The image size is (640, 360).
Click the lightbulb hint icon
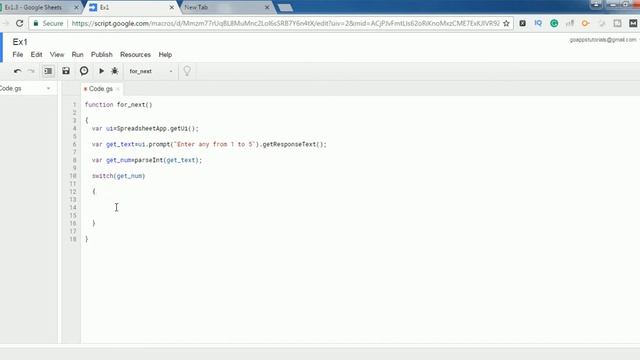tap(187, 71)
